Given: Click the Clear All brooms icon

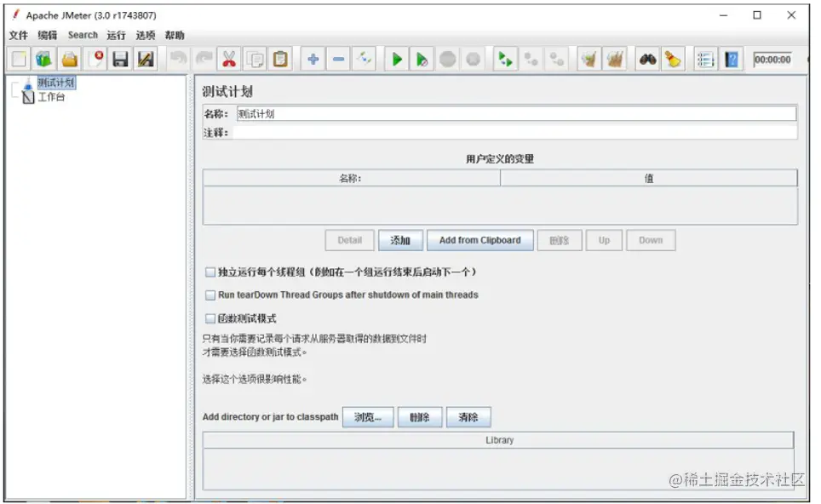Looking at the screenshot, I should click(615, 59).
